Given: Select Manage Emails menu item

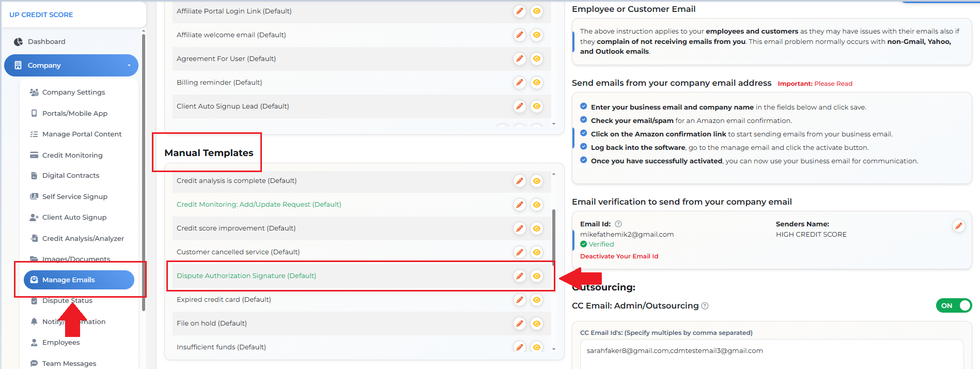Looking at the screenshot, I should click(x=79, y=280).
